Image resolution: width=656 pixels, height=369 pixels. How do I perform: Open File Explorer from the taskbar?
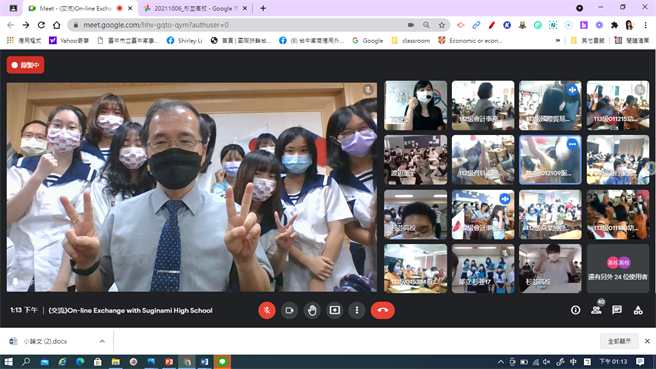click(115, 362)
